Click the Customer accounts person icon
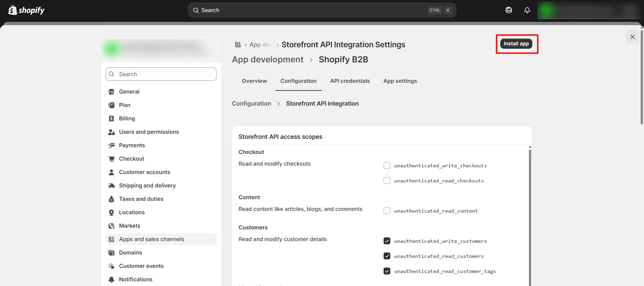This screenshot has height=286, width=644. 111,172
